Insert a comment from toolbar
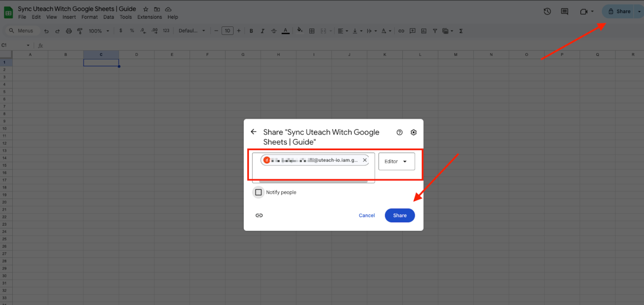This screenshot has height=305, width=644. [412, 31]
